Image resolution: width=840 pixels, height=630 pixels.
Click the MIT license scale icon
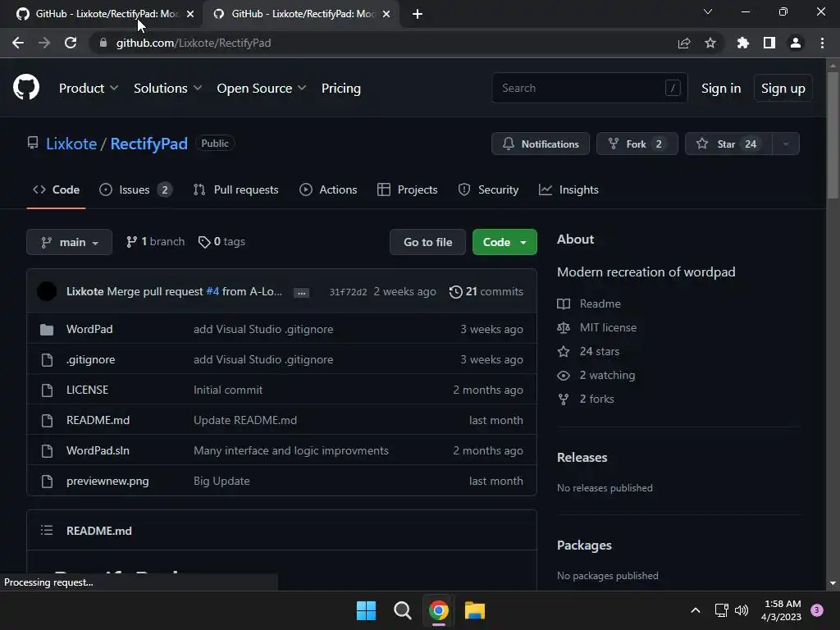[564, 327]
